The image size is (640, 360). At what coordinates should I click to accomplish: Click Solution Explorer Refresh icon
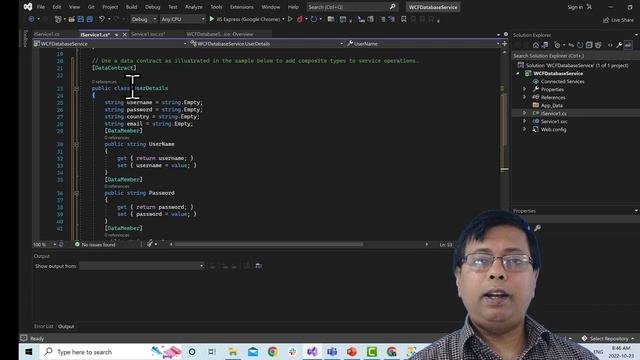(x=580, y=45)
